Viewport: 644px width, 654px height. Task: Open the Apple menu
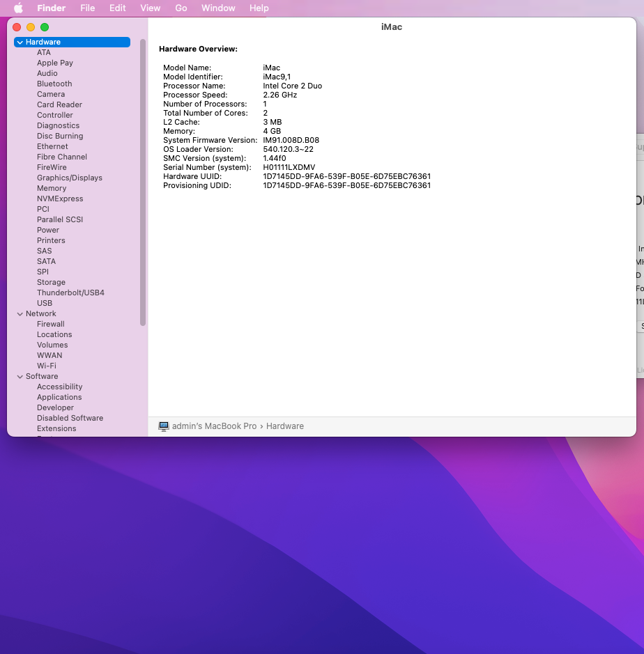(x=18, y=8)
